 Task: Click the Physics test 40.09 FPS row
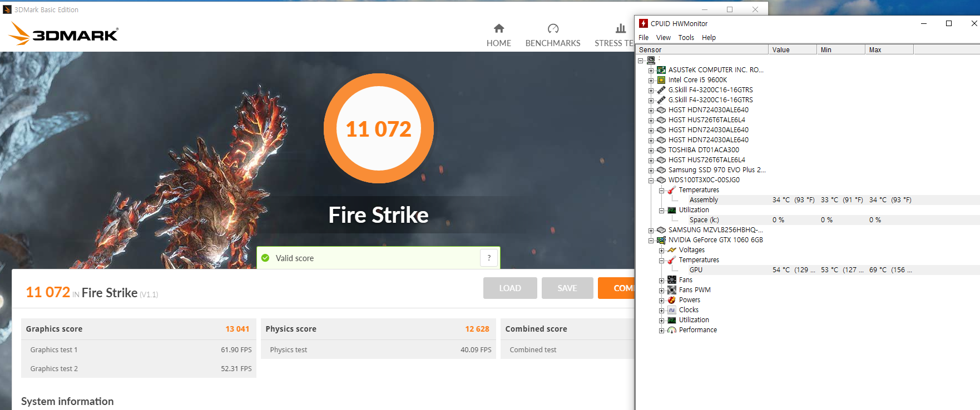pyautogui.click(x=378, y=349)
